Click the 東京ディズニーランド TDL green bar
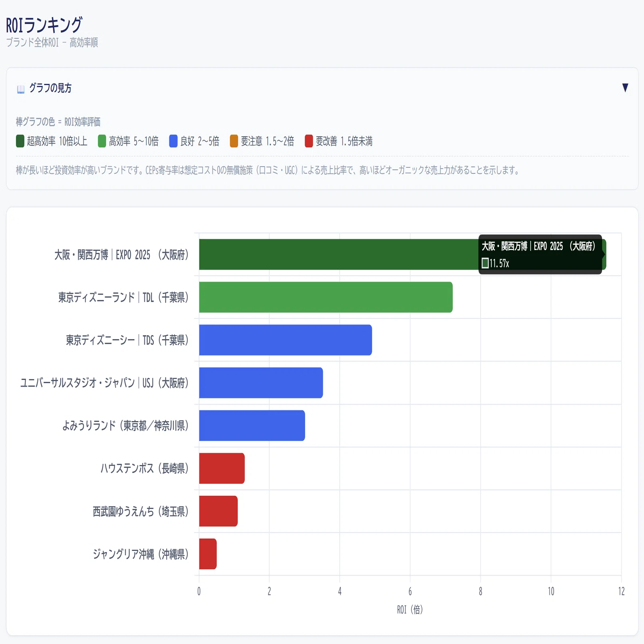644x644 pixels. [x=326, y=297]
